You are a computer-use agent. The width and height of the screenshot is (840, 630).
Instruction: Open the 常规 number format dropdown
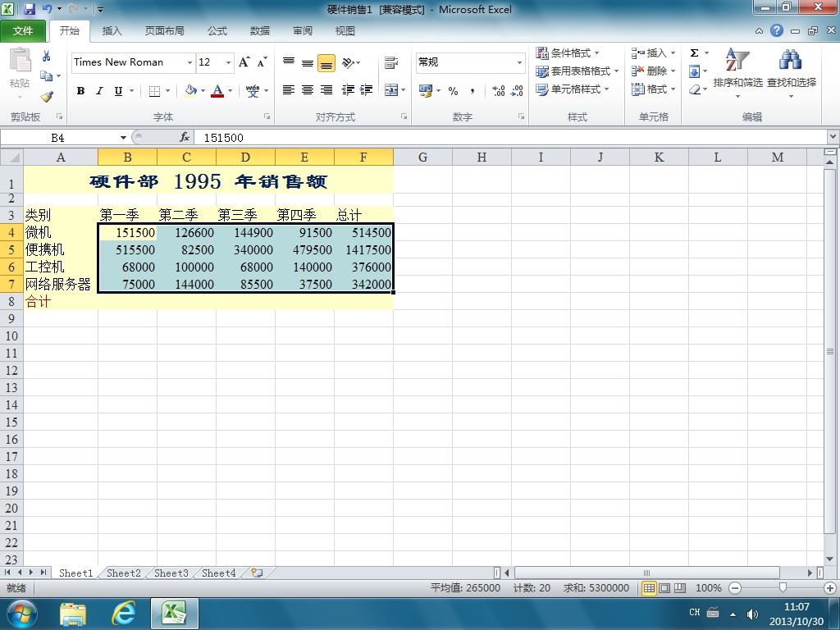point(519,62)
